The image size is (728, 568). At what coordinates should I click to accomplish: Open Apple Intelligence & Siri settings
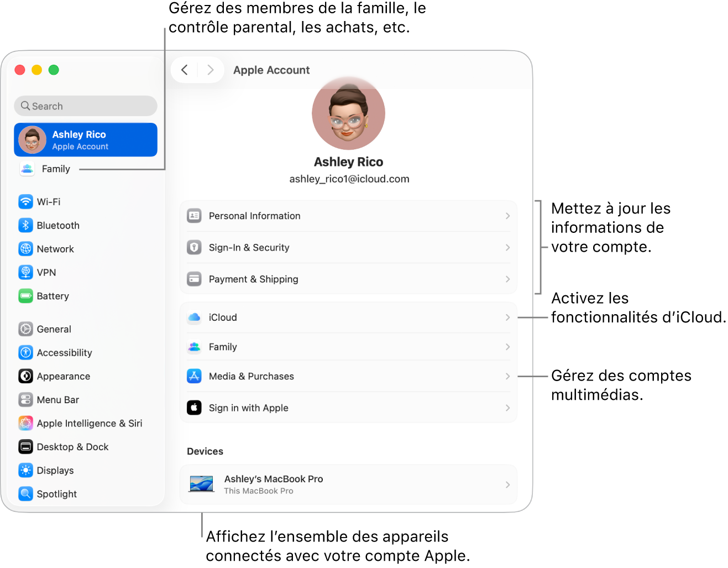(26, 423)
